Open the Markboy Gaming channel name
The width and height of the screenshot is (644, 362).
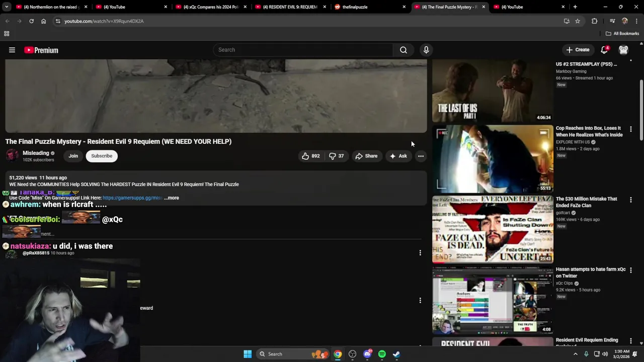point(571,71)
